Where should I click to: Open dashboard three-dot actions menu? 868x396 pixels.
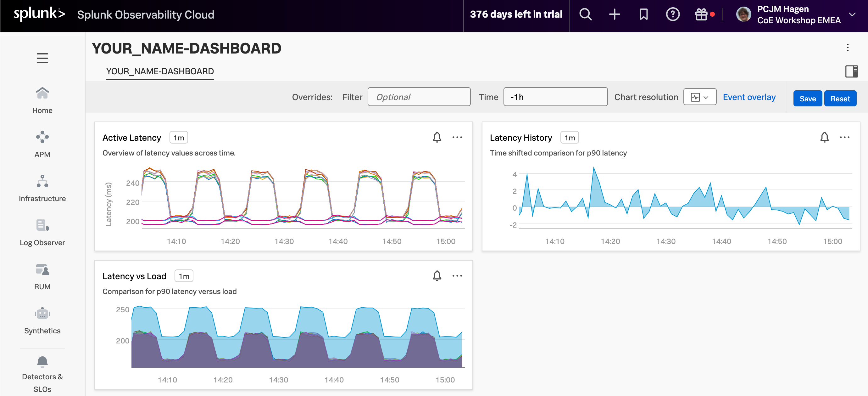pyautogui.click(x=848, y=48)
